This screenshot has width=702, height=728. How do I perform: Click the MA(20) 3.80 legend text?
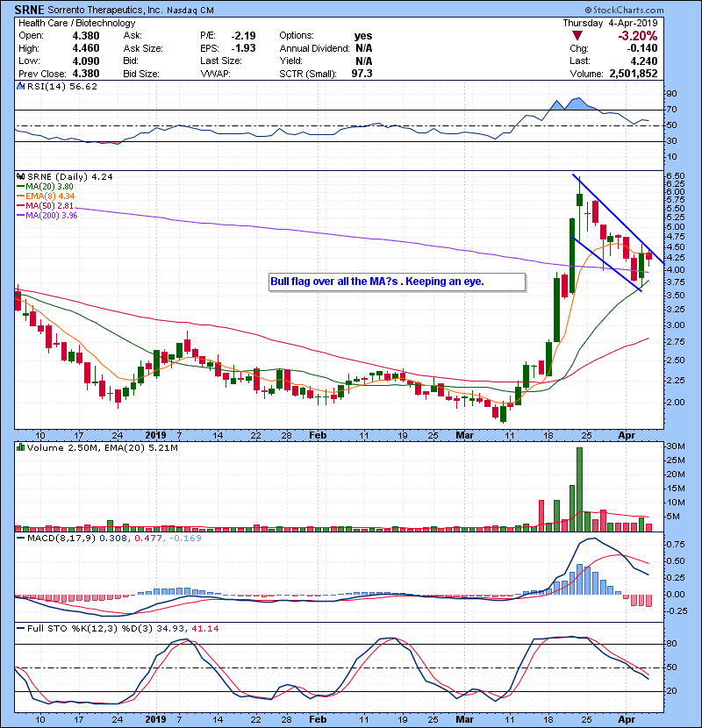tap(49, 187)
